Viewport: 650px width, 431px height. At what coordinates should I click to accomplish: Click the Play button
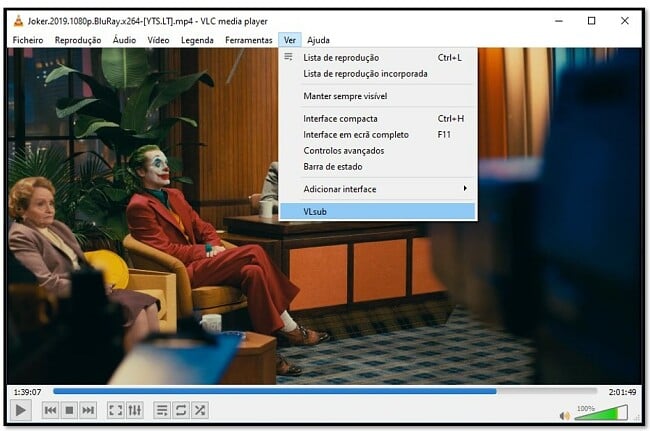[x=20, y=410]
